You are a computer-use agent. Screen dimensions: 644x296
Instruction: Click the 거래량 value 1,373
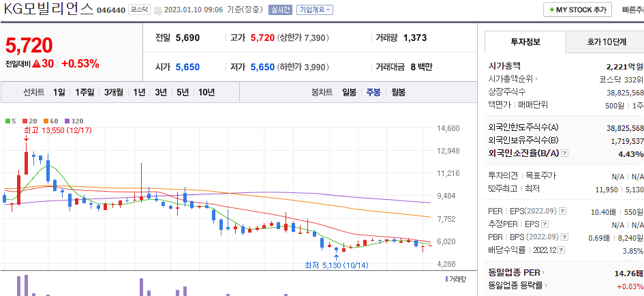click(415, 38)
